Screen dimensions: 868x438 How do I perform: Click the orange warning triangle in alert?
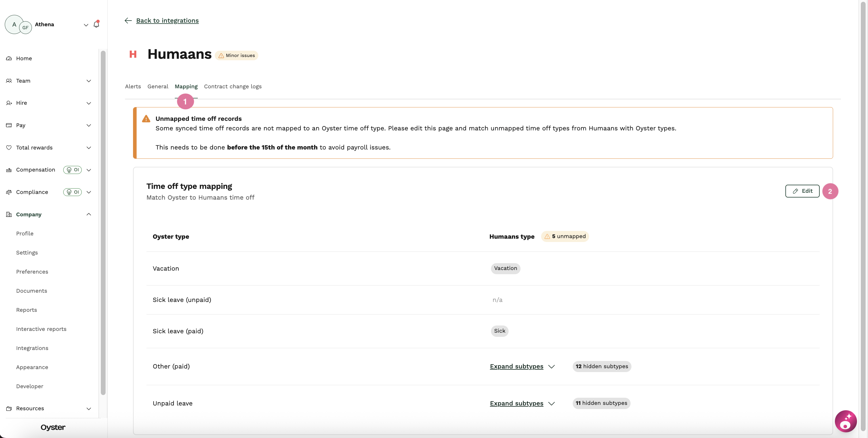(146, 118)
